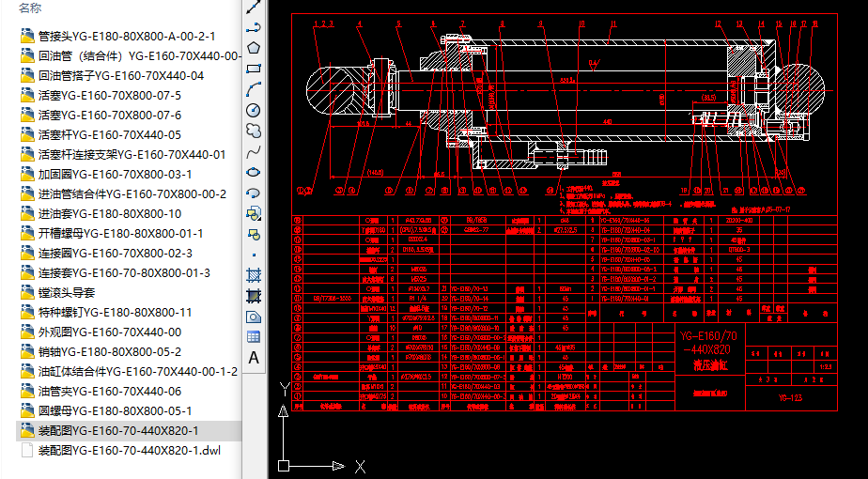Viewport: 868px width, 479px height.
Task: Select the Spline curve tool
Action: pos(253,151)
